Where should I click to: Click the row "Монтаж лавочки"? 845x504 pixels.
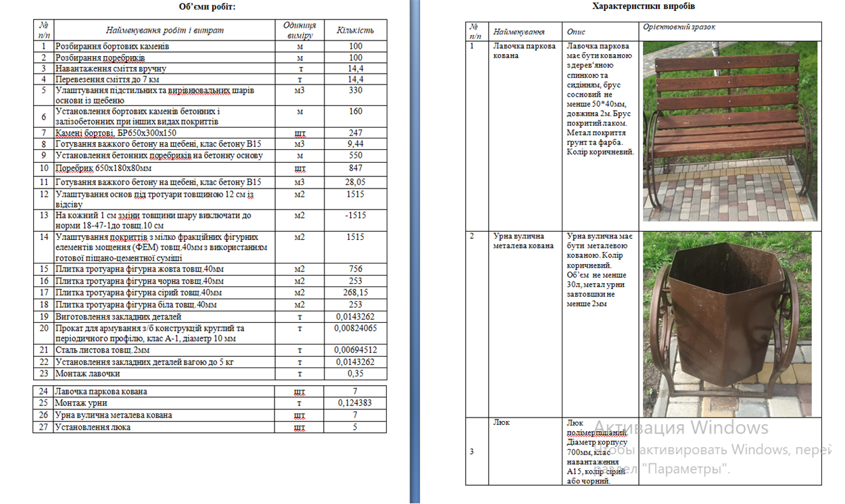click(210, 374)
